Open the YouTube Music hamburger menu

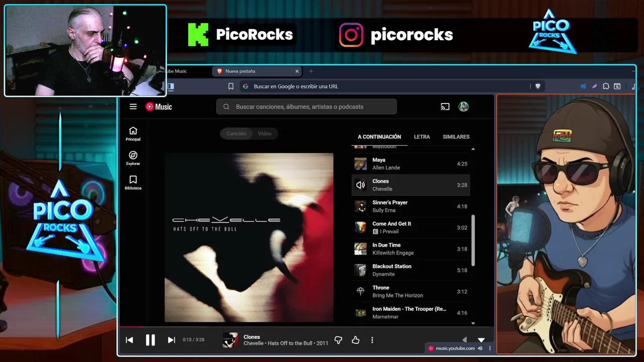(x=133, y=107)
